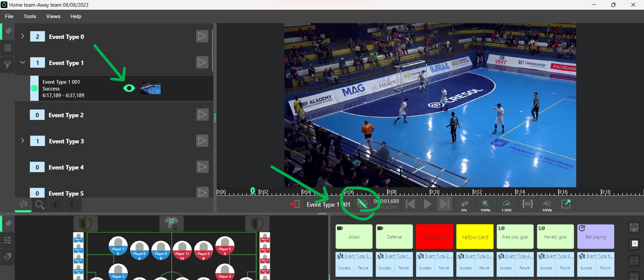The image size is (644, 280).
Task: Select Player 5 on the pitch
Action: [x=225, y=246]
